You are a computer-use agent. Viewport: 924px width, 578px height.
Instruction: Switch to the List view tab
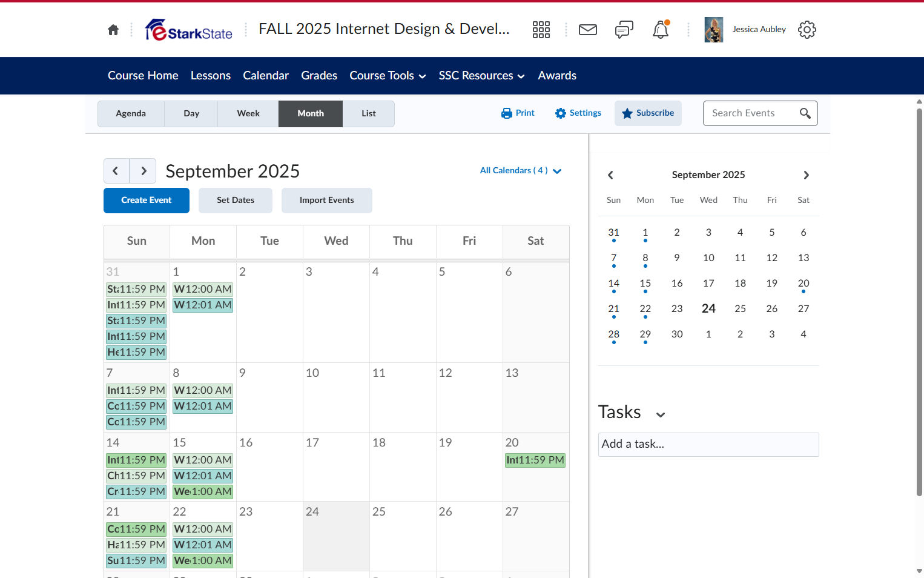369,114
